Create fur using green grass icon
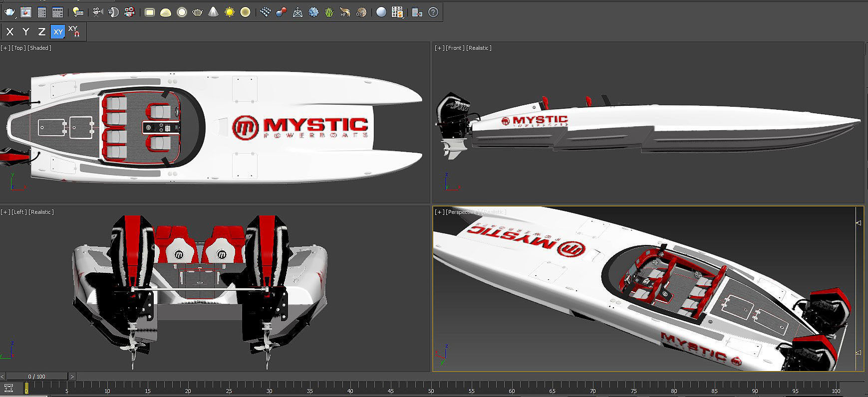The height and width of the screenshot is (397, 868). pos(329,12)
